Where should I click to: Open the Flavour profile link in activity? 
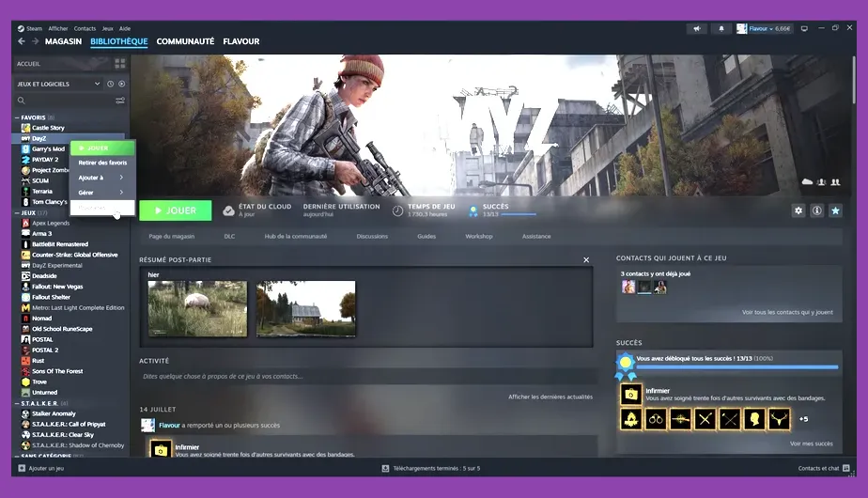pos(169,426)
